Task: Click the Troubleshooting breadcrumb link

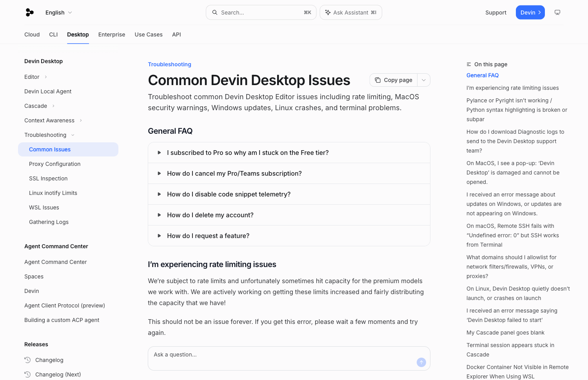Action: tap(169, 64)
